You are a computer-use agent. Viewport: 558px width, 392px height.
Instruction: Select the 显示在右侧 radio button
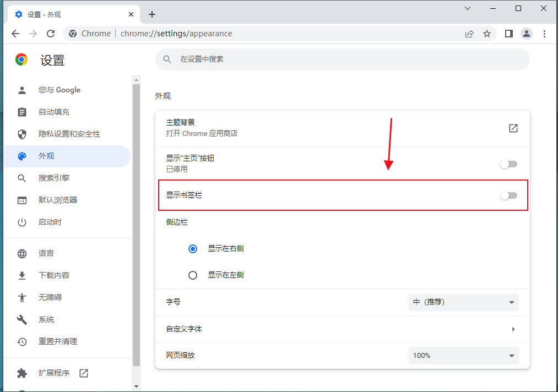pyautogui.click(x=193, y=249)
